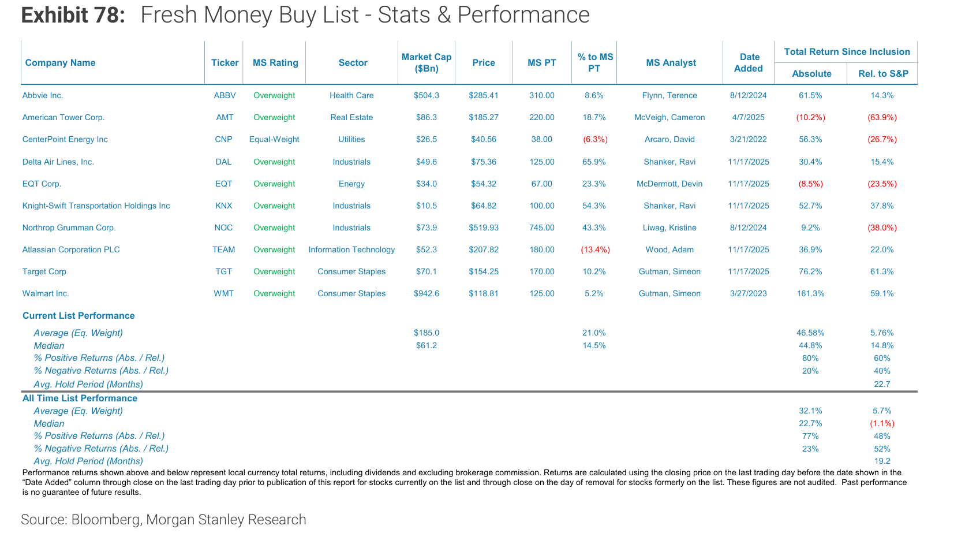Select the American Tower Corp. row name
This screenshot has width=980, height=533.
tap(63, 118)
